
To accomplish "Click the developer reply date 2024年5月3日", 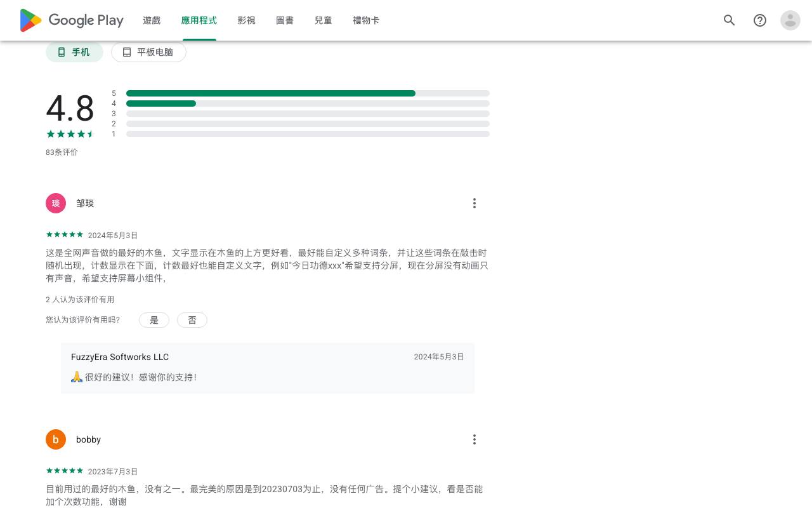I will [439, 357].
